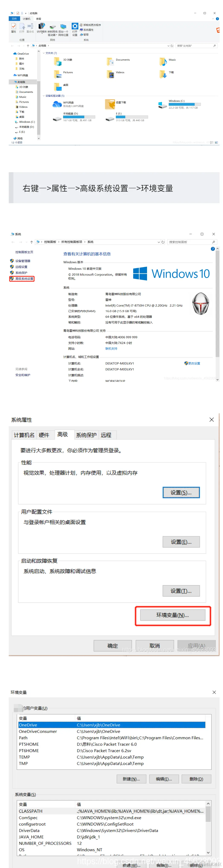Click 设置(S)... under 性能
Image resolution: width=223 pixels, height=868 pixels.
coord(181,493)
